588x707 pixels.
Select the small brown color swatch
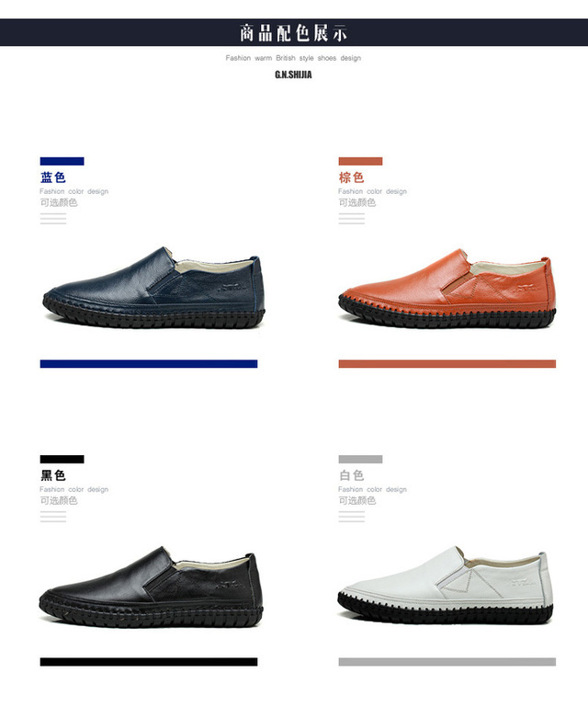point(360,162)
